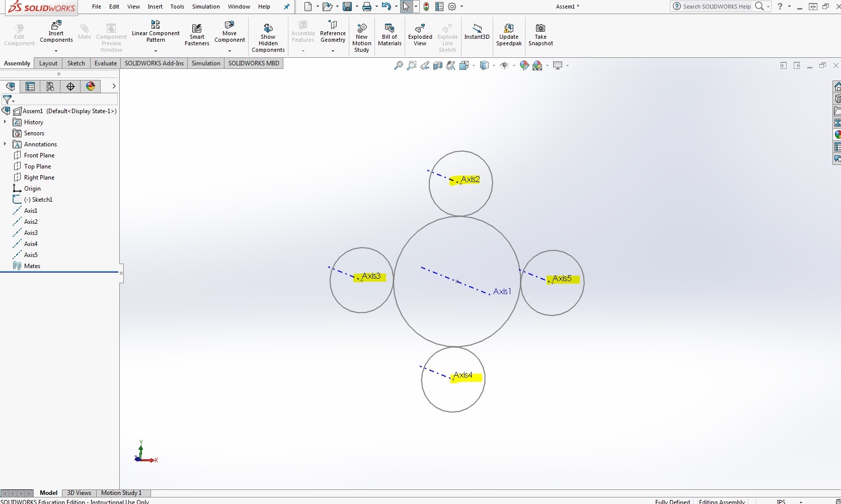Screen dimensions: 841x504
Task: Click the feature tree filter funnel
Action: coord(7,100)
